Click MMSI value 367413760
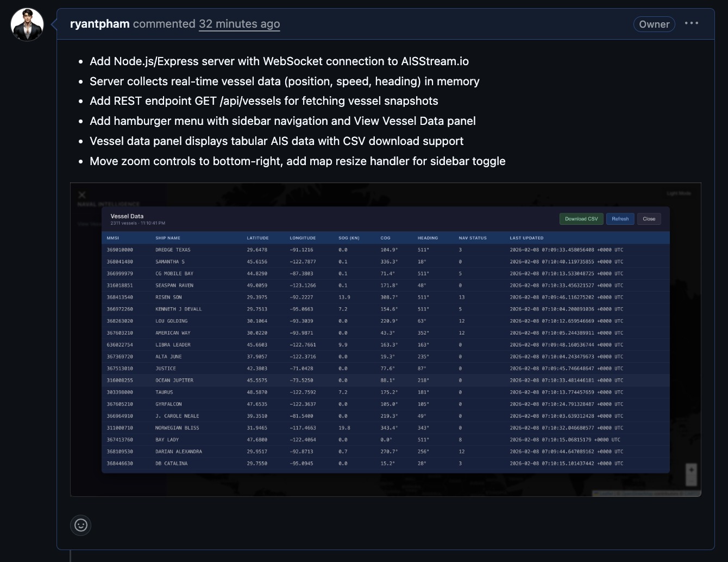 tap(120, 440)
